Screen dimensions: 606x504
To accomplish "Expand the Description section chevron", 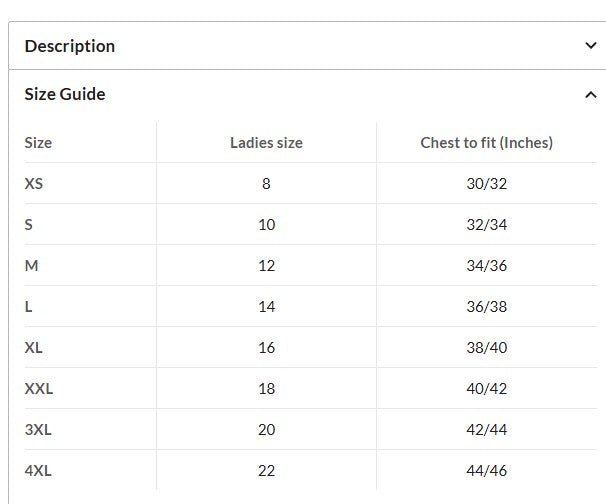I will pyautogui.click(x=591, y=46).
